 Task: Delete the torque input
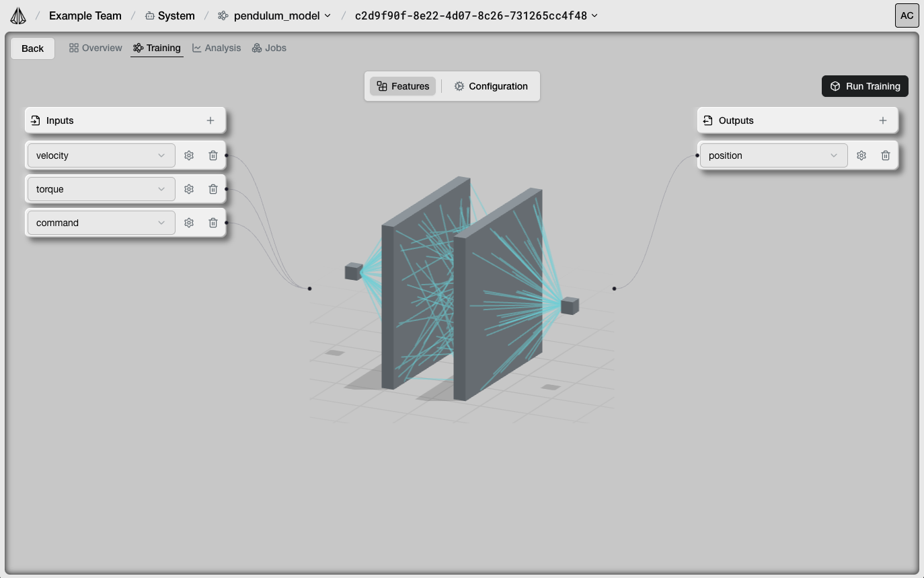[x=213, y=189]
